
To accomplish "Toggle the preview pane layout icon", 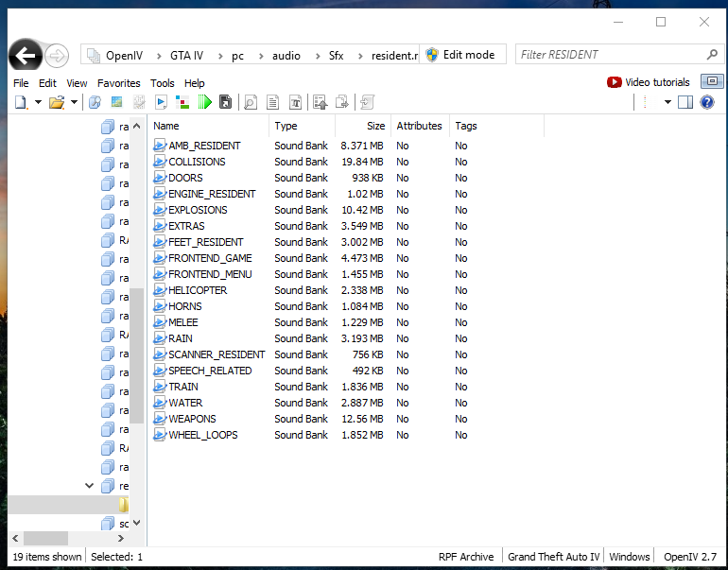I will (x=685, y=102).
